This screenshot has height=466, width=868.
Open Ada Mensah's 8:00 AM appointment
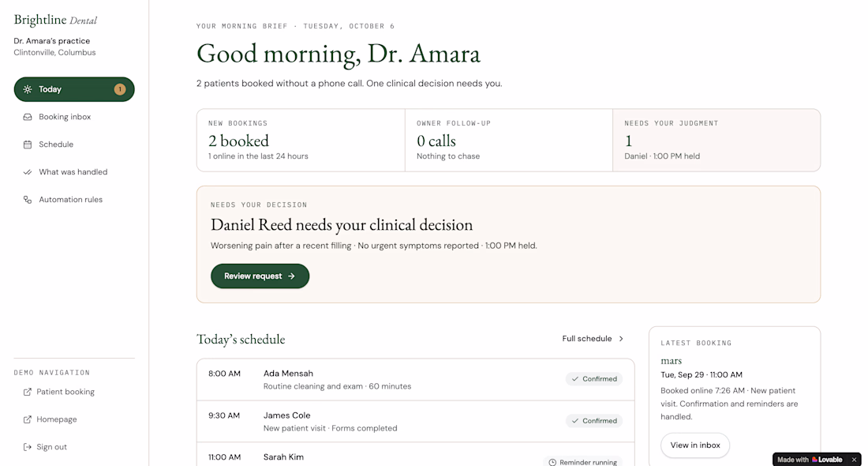point(416,380)
